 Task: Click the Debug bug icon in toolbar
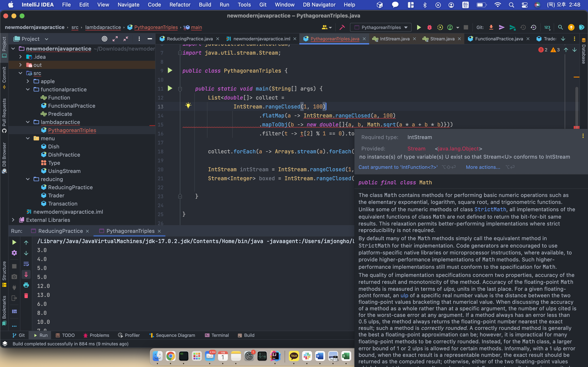click(x=429, y=28)
